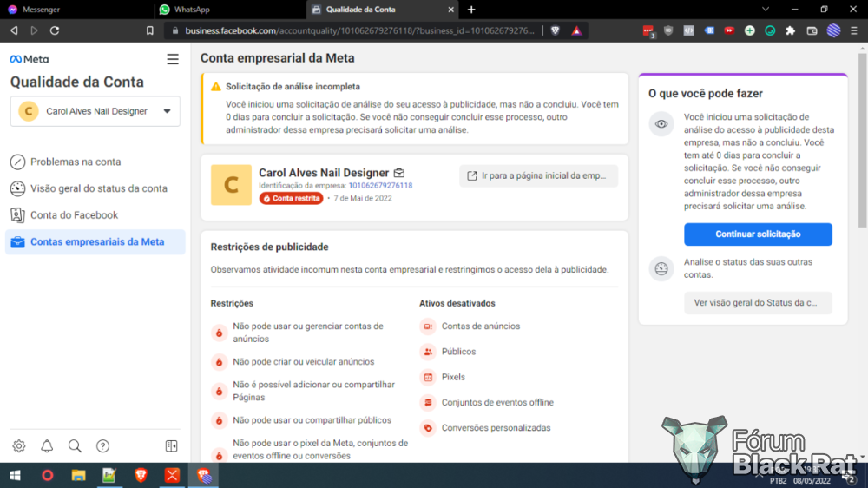Viewport: 868px width, 488px height.
Task: Click the date 7 de Mai de 2022
Action: click(x=363, y=198)
